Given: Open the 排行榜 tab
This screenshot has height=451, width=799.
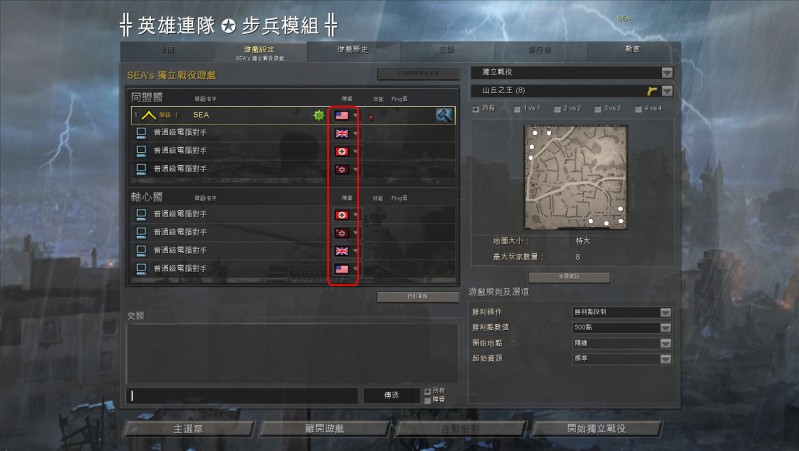Looking at the screenshot, I should coord(540,50).
